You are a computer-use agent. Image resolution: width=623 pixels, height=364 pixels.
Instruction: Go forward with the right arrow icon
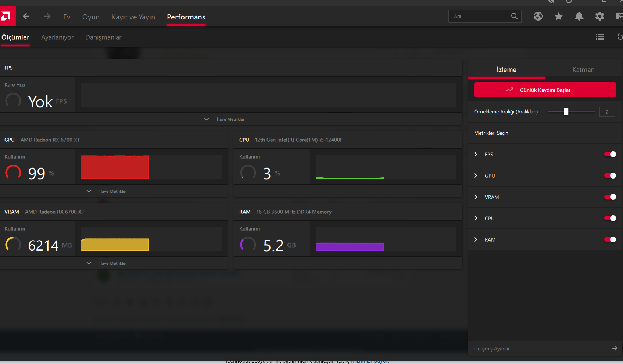47,16
